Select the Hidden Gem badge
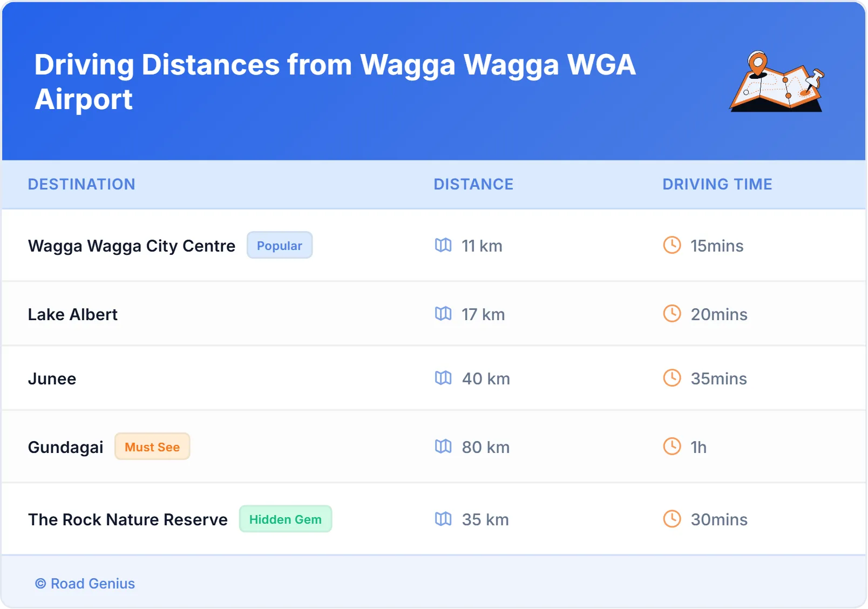This screenshot has width=868, height=609. (x=286, y=519)
